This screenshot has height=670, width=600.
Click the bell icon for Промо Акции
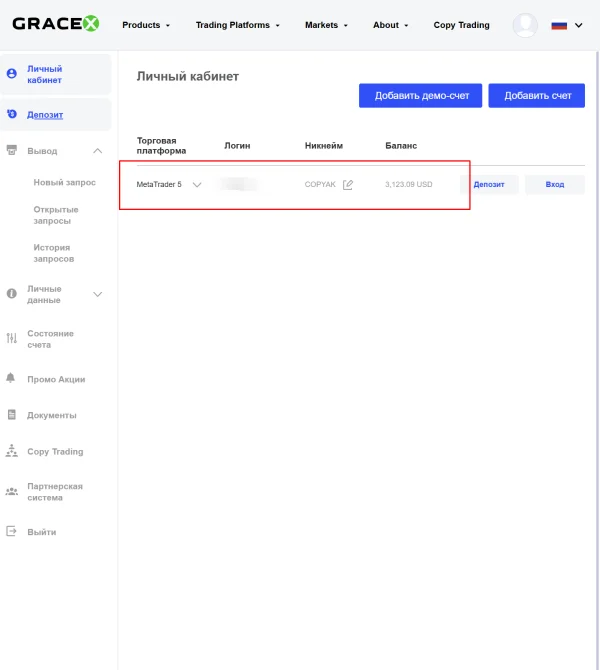pos(11,378)
